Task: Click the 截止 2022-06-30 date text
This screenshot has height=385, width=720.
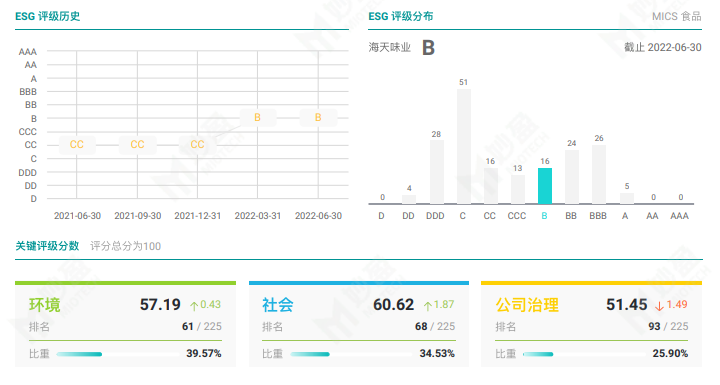Action: coord(663,47)
